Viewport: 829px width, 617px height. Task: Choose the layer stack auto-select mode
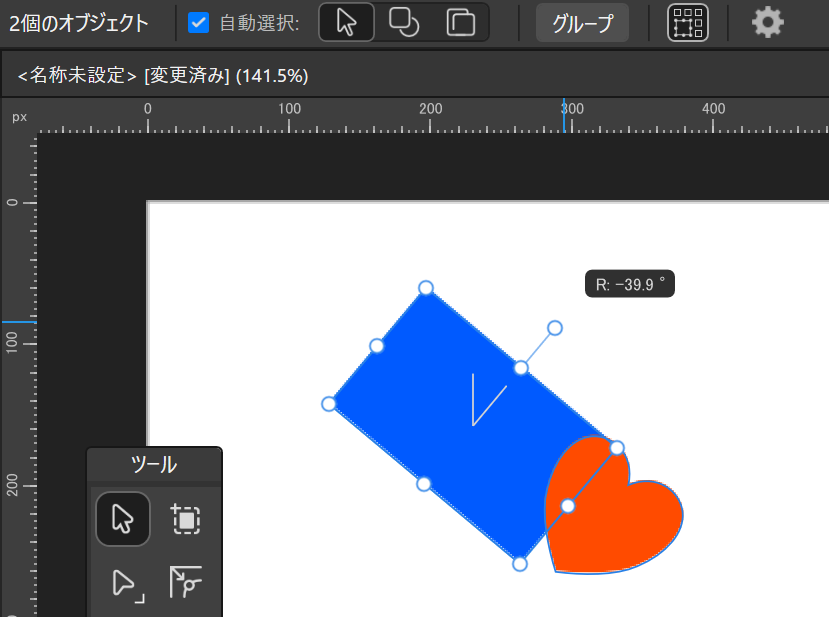[x=460, y=22]
